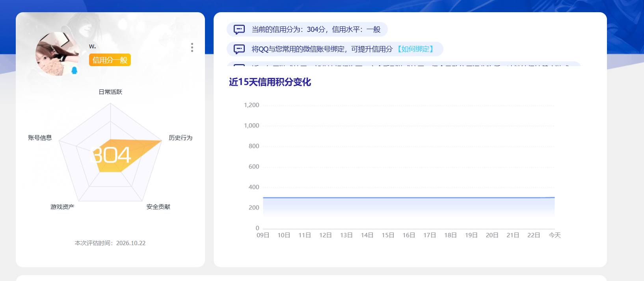The image size is (644, 281).
Task: Click the 21日 date on the chart axis
Action: pyautogui.click(x=513, y=235)
